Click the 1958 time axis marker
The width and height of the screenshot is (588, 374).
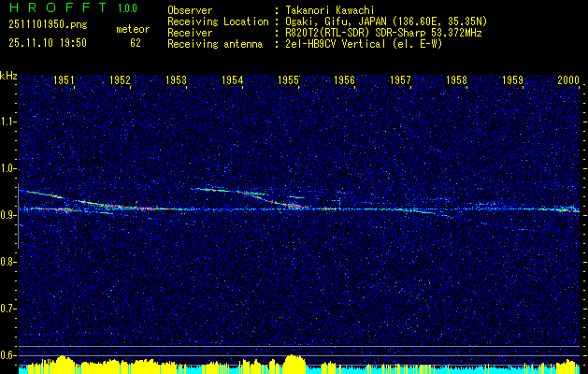tap(457, 79)
